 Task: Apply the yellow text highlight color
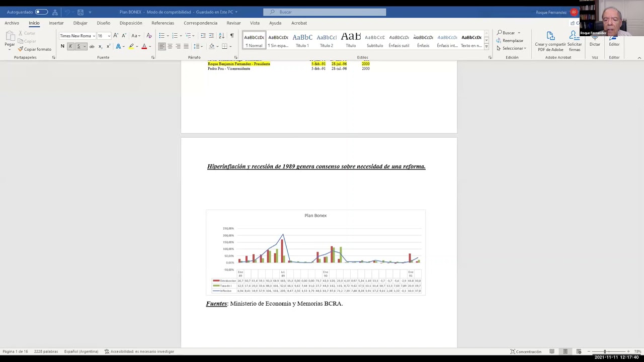point(131,46)
